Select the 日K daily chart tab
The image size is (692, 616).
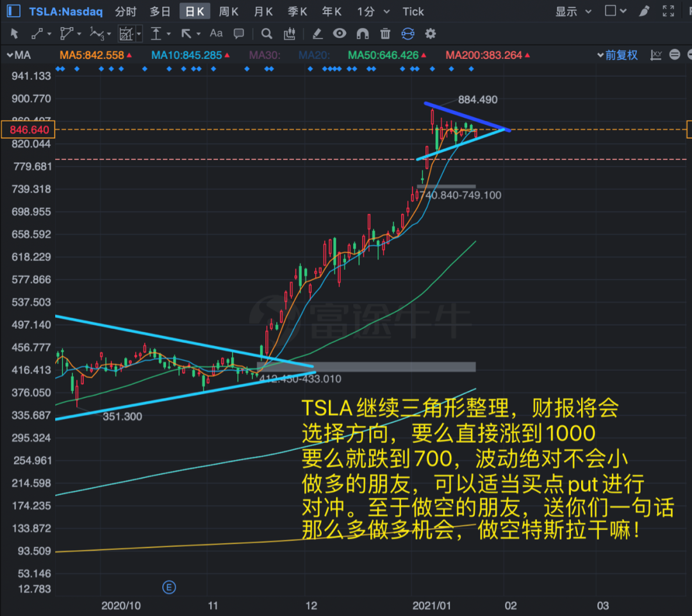tap(195, 12)
